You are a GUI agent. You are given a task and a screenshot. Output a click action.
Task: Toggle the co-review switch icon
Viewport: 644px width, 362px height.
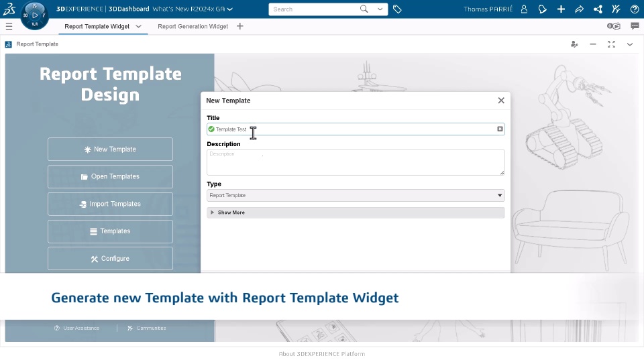click(614, 26)
